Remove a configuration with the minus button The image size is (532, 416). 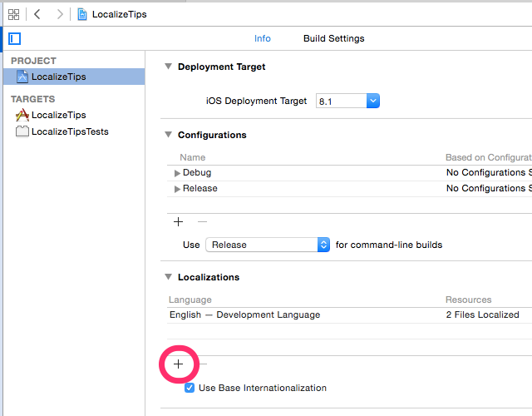click(x=202, y=222)
